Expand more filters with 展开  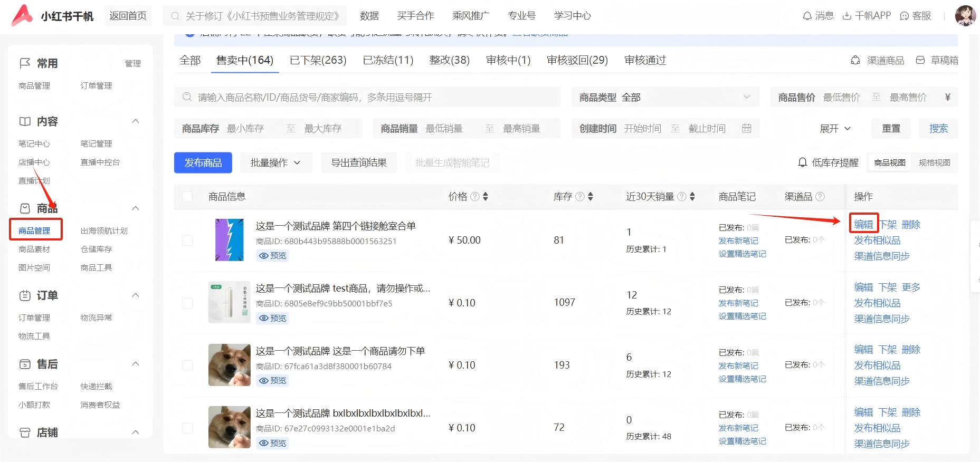pos(835,128)
